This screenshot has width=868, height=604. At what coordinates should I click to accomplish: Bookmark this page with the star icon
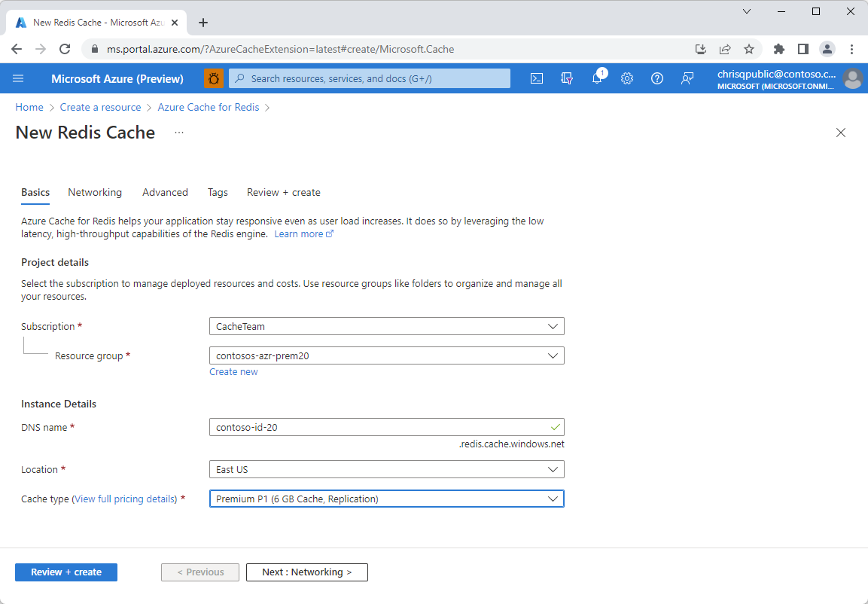click(749, 49)
